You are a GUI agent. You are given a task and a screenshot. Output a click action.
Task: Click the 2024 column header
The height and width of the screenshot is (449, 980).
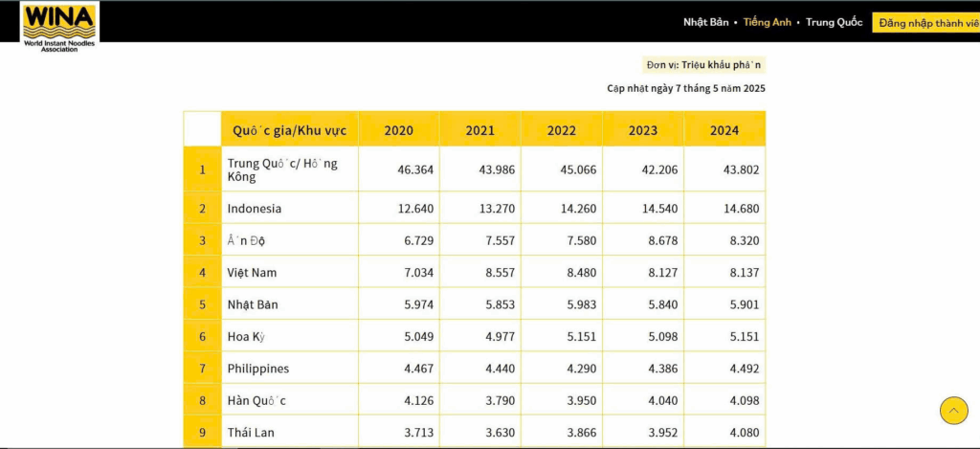pos(724,130)
